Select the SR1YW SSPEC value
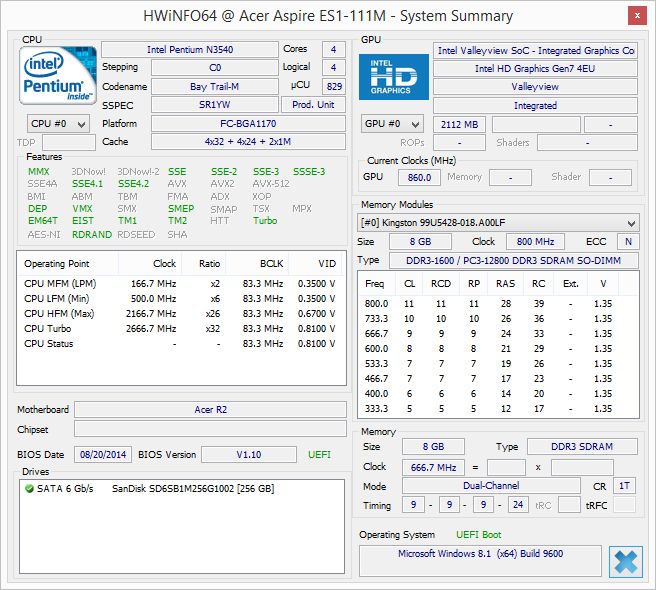The width and height of the screenshot is (656, 590). (x=215, y=105)
